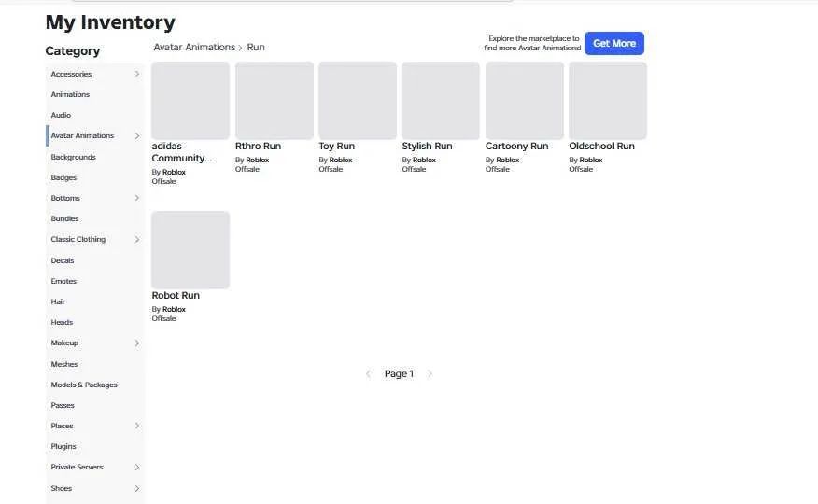Click the Page 1 label
Screen dimensions: 818x504
coord(399,373)
